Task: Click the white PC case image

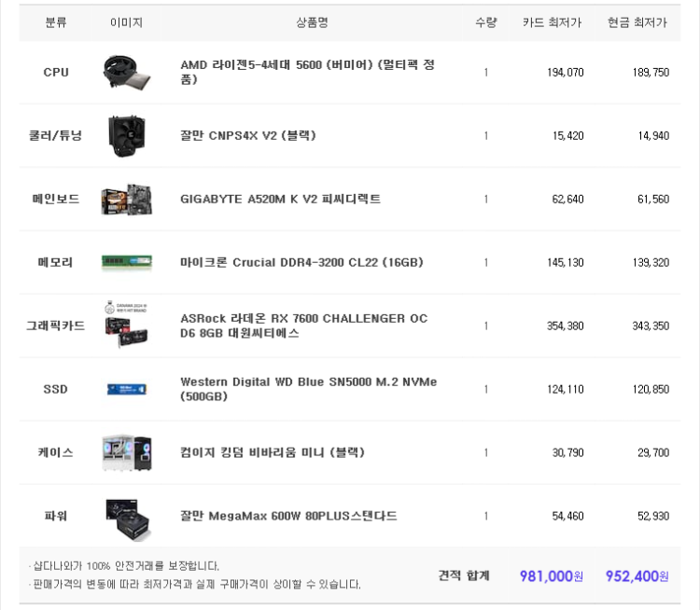Action: point(126,452)
